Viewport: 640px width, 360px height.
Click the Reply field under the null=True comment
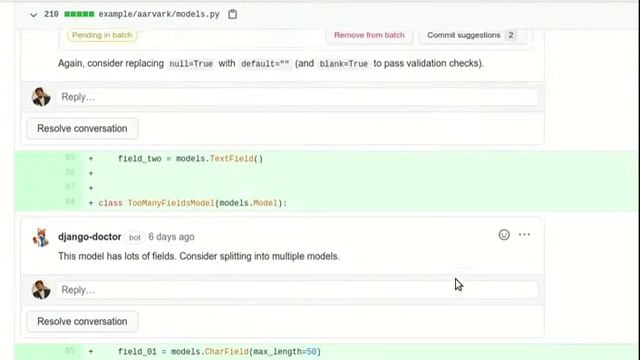pyautogui.click(x=297, y=97)
